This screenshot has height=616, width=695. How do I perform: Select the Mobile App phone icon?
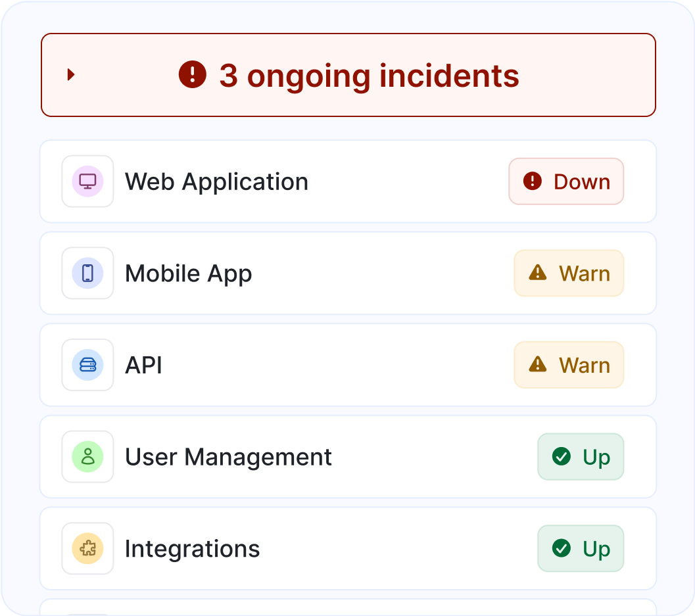click(x=87, y=273)
